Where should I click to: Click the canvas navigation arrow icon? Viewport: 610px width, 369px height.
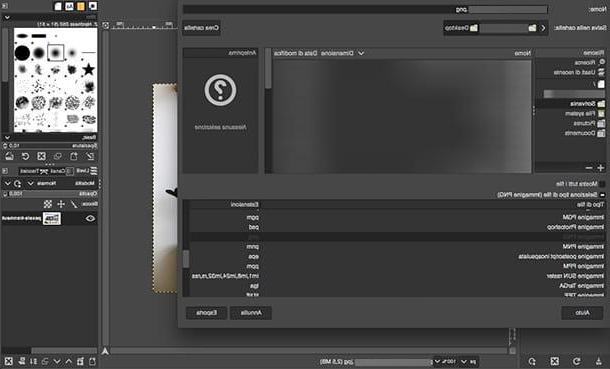105,351
